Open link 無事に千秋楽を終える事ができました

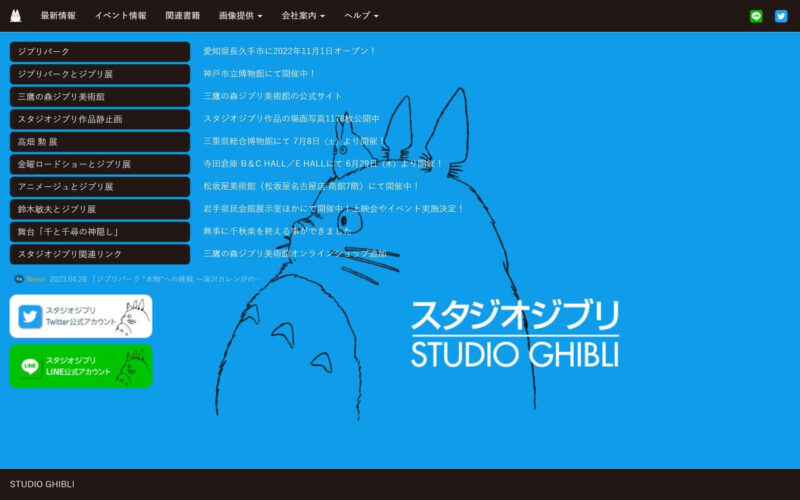tap(278, 231)
